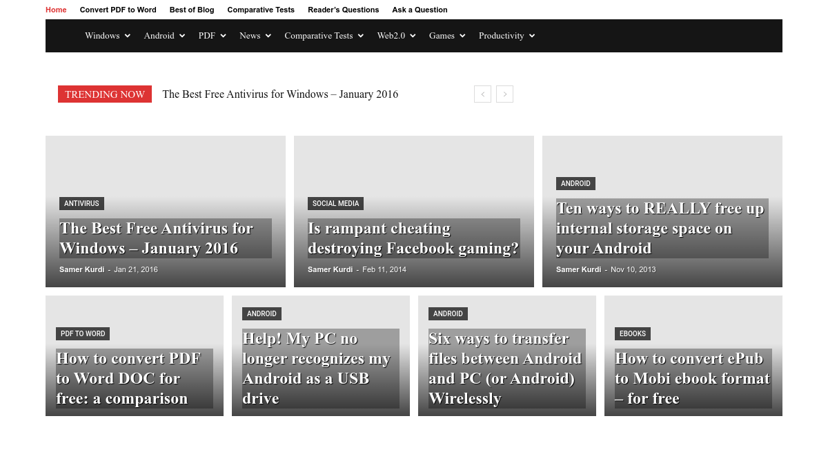Expand the News dropdown menu

[x=255, y=36]
